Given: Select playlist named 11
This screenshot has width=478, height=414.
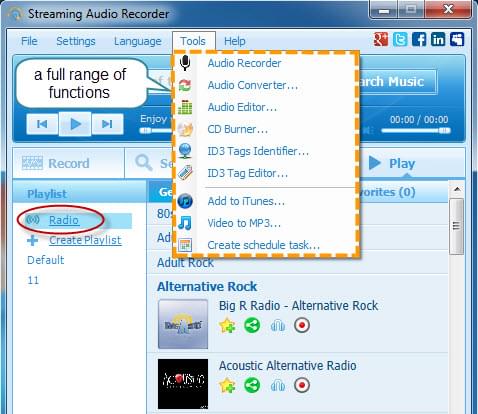Looking at the screenshot, I should 33,280.
